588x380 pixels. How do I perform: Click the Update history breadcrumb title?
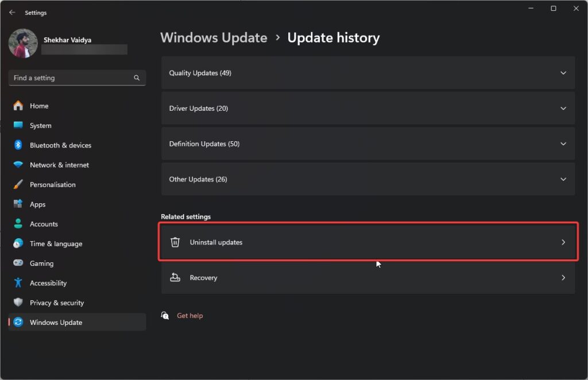click(334, 37)
